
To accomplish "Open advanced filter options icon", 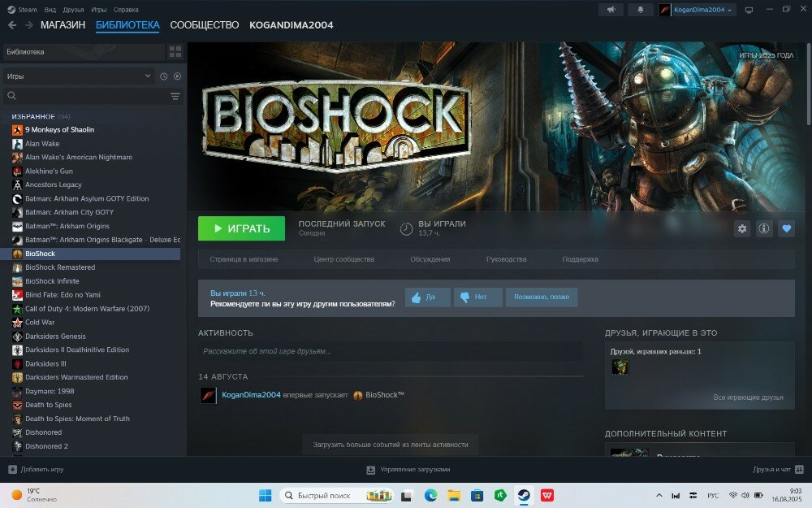I will click(175, 97).
